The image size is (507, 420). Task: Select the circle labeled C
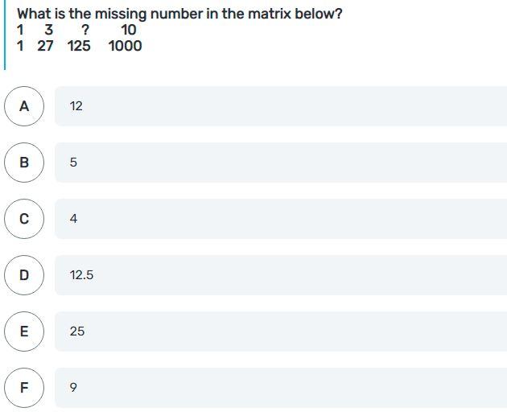point(24,219)
